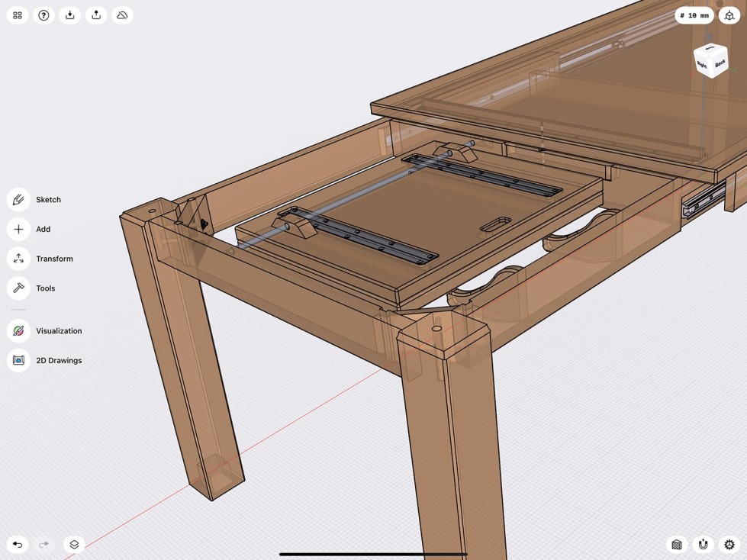Return to the projects gallery
747x560 pixels.
(16, 14)
